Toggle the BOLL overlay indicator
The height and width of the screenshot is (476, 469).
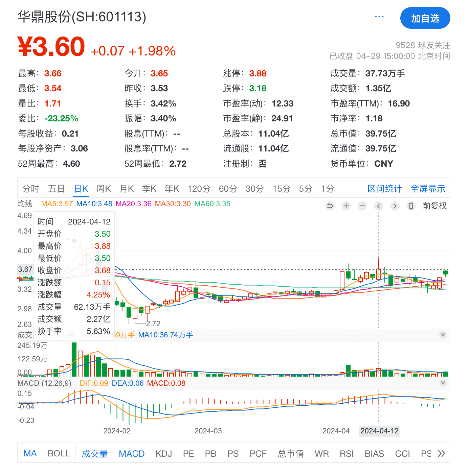(59, 453)
